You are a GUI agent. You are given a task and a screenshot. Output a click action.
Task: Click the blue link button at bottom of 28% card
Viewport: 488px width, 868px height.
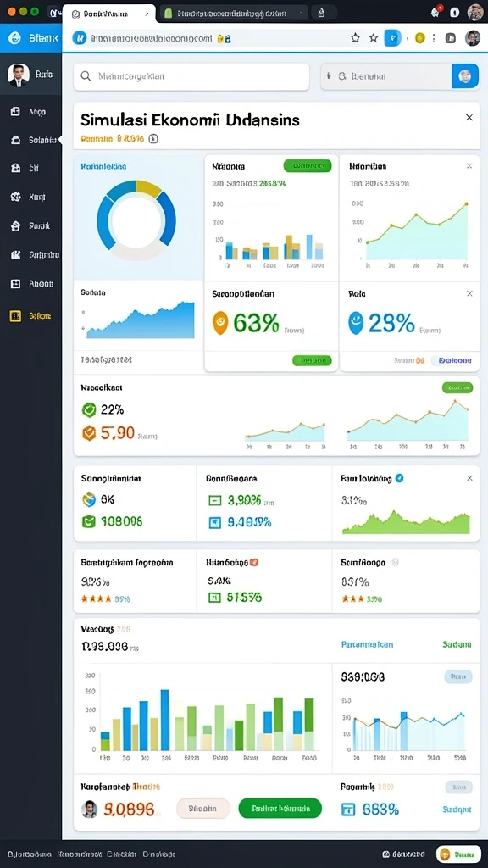tap(455, 360)
